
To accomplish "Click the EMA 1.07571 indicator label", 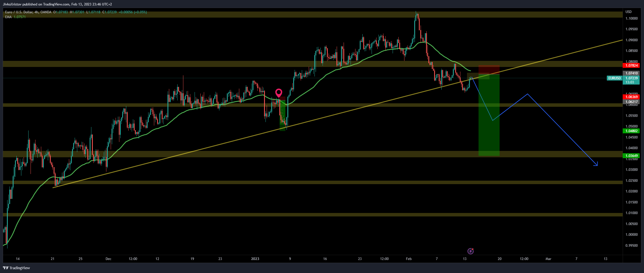I will (15, 17).
